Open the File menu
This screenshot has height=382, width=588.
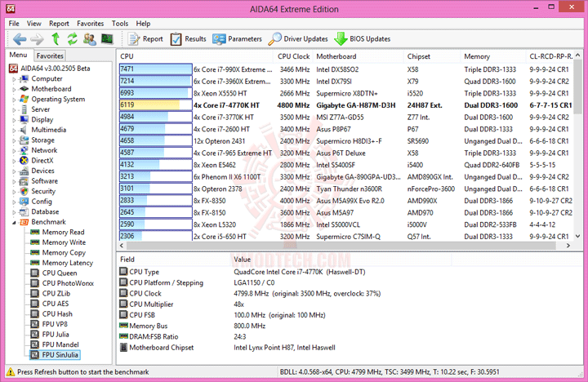click(14, 23)
